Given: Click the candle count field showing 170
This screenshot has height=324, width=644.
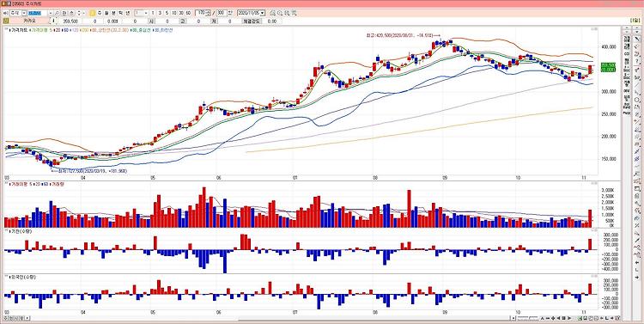Looking at the screenshot, I should 201,13.
